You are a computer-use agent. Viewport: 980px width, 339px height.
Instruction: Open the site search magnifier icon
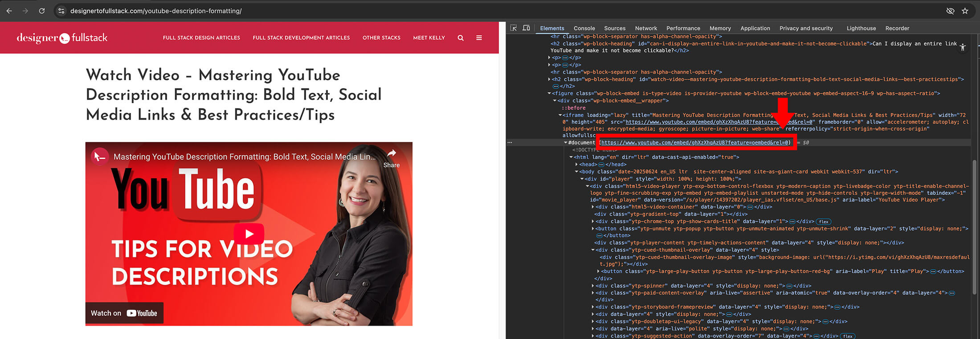point(461,38)
